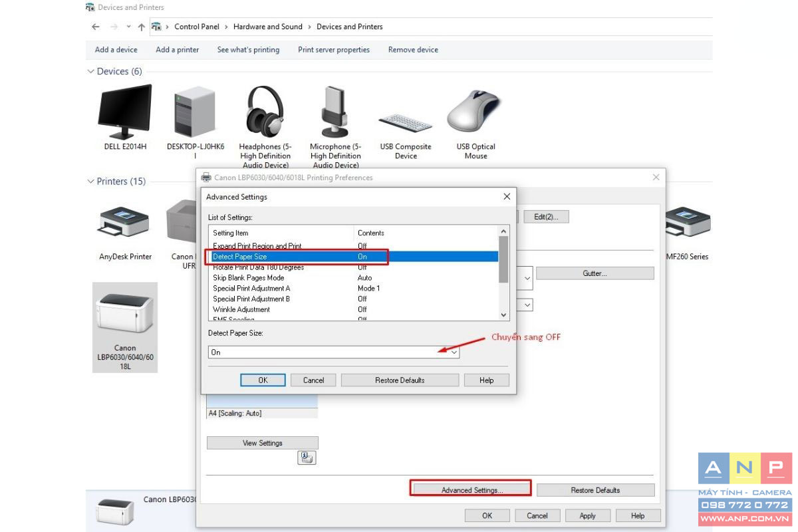This screenshot has width=798, height=532.
Task: Click the Advanced Settings... button
Action: [x=471, y=490]
